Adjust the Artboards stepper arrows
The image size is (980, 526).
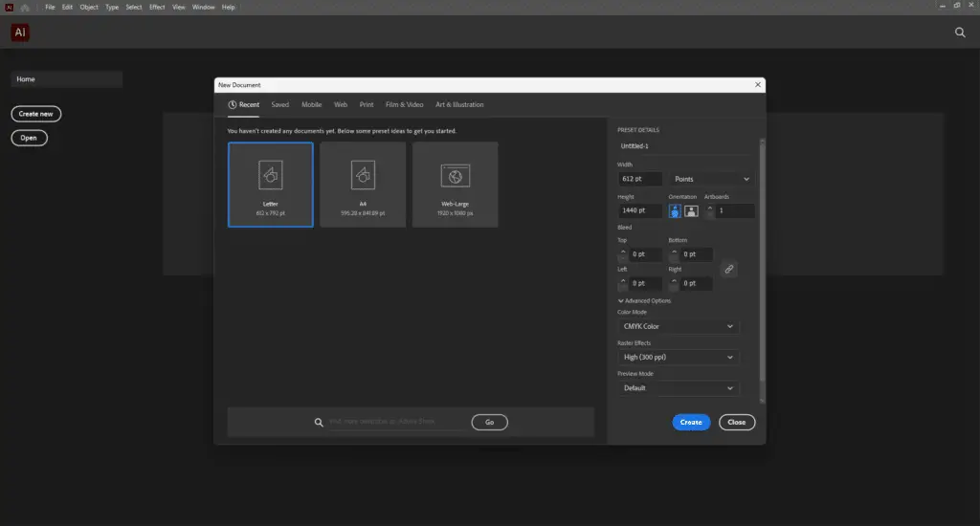click(709, 211)
